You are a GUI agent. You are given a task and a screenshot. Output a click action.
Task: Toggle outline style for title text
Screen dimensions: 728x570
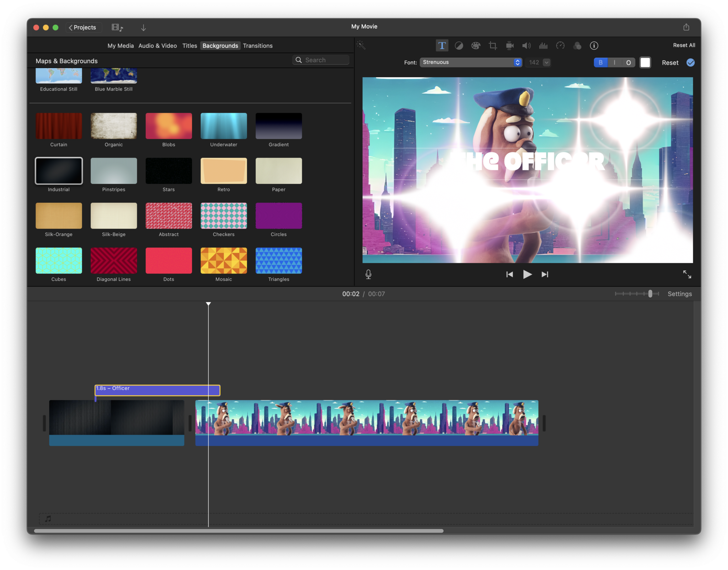click(628, 62)
